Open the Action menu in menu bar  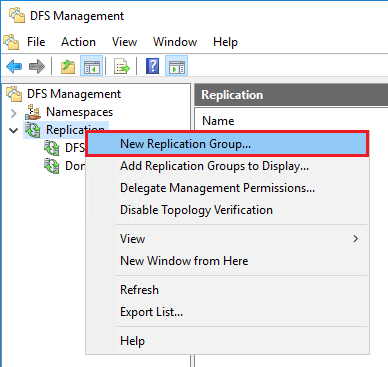point(78,42)
